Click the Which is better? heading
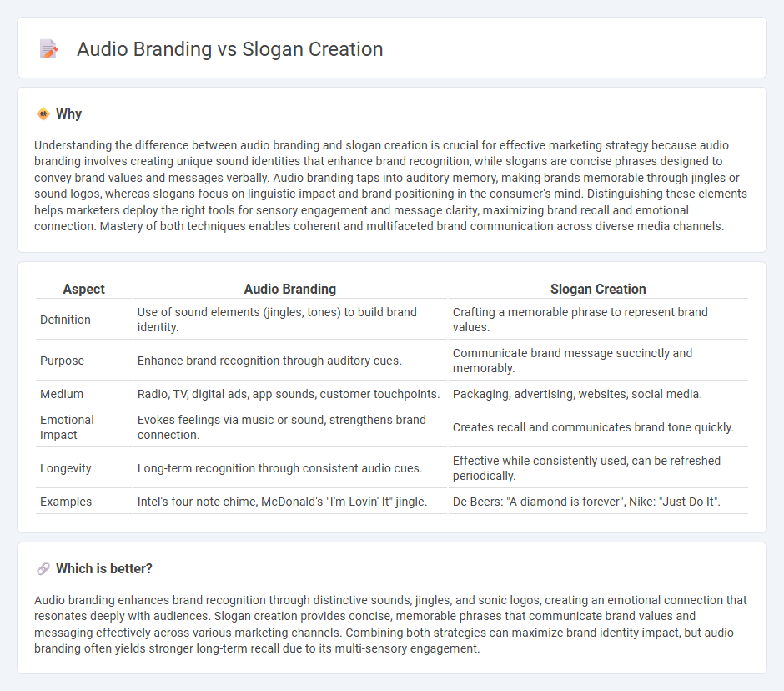Image resolution: width=784 pixels, height=691 pixels. point(104,569)
